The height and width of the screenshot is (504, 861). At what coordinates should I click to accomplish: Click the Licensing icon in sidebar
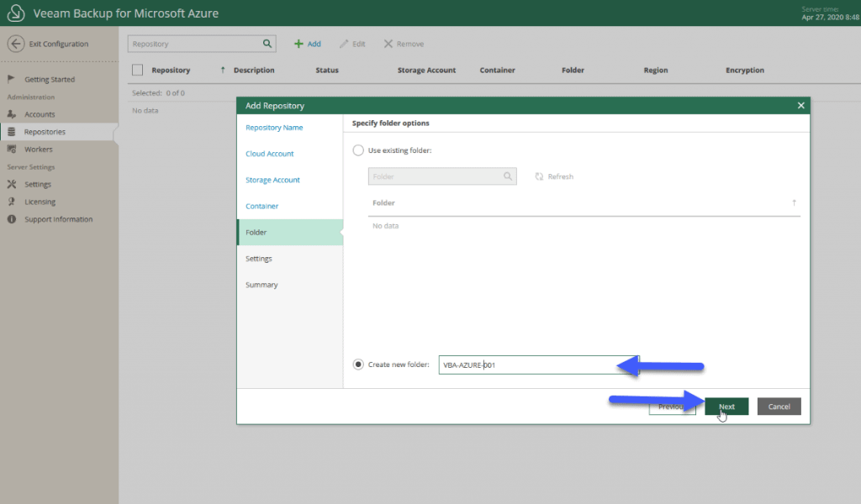[12, 202]
